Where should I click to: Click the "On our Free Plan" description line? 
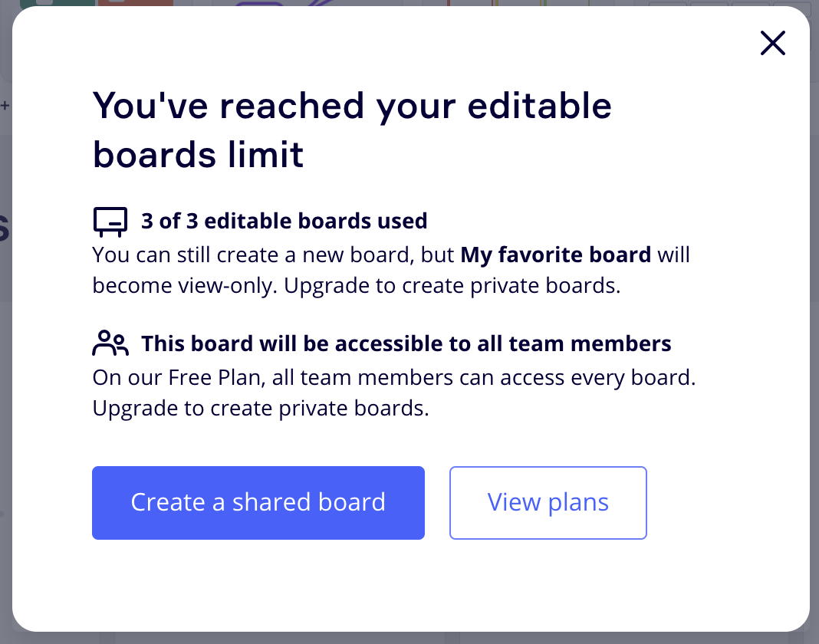pos(393,377)
